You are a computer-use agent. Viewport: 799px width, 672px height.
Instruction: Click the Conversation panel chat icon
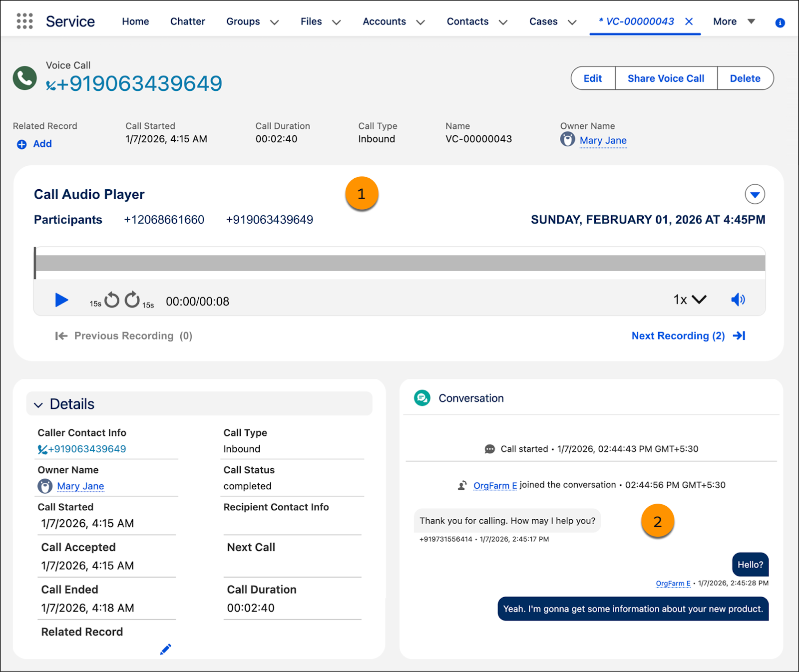[x=422, y=398]
